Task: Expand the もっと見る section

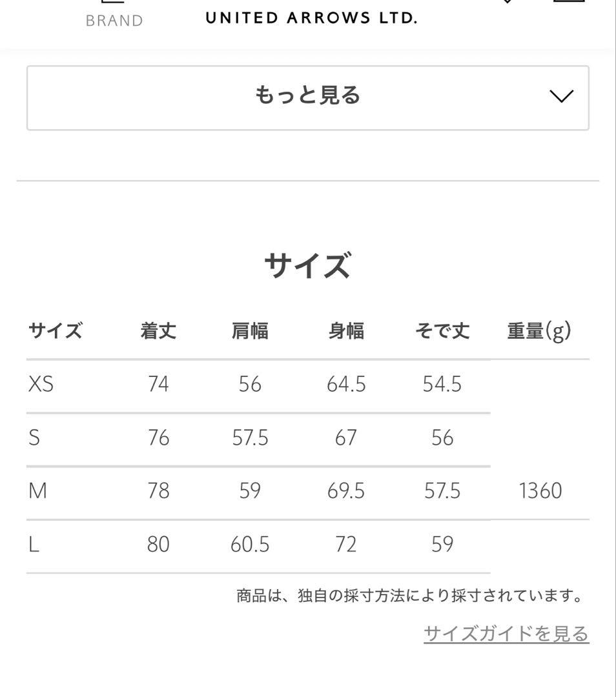Action: coord(308,97)
